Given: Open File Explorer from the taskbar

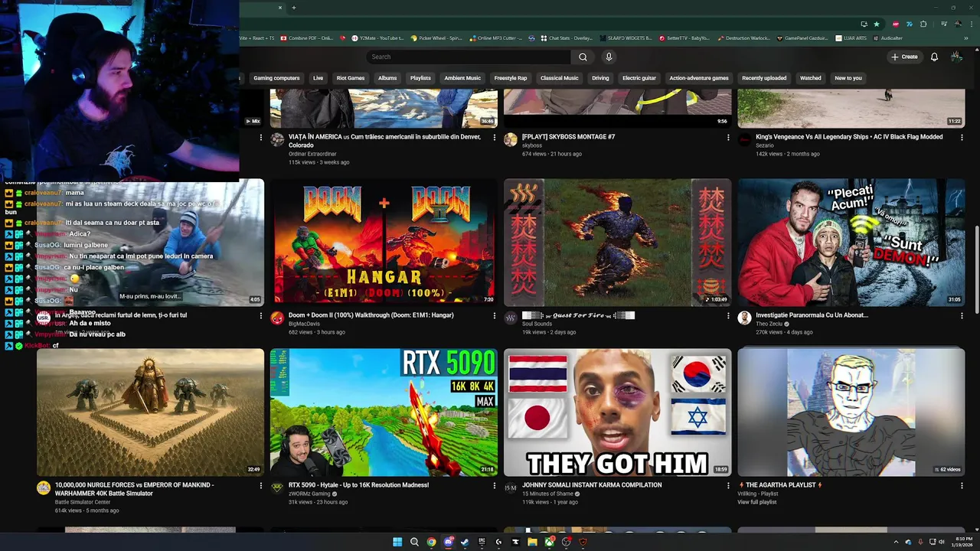Looking at the screenshot, I should (532, 542).
